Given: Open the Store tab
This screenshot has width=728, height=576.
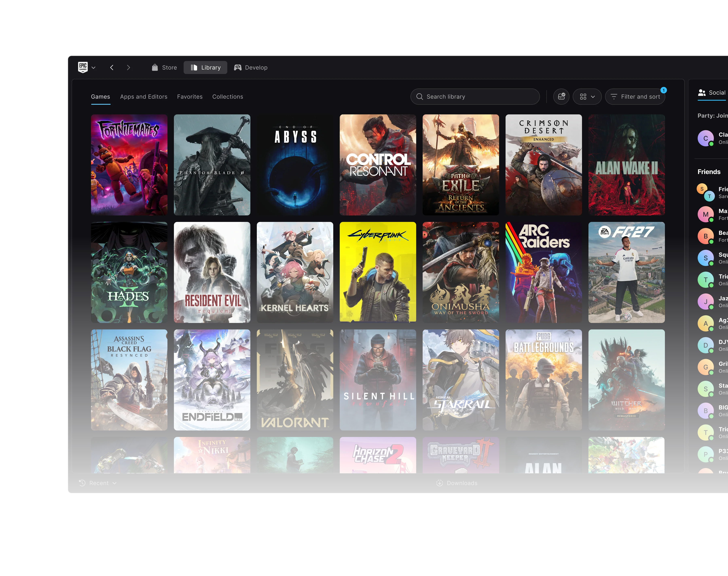Looking at the screenshot, I should coord(164,68).
